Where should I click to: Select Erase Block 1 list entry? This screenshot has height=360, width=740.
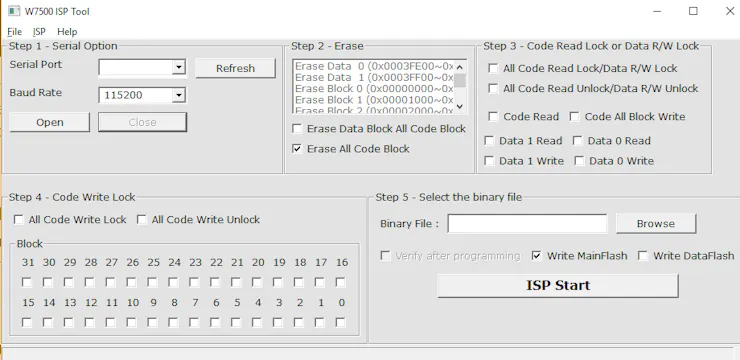click(x=374, y=100)
